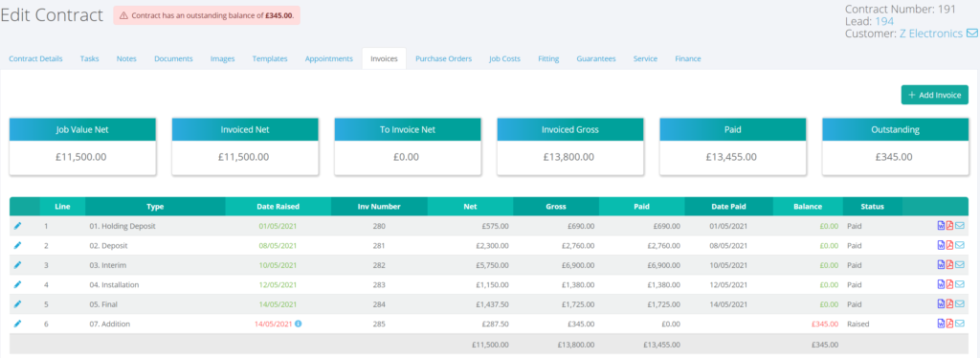980x358 pixels.
Task: Open Word document for invoice 284
Action: pyautogui.click(x=942, y=303)
